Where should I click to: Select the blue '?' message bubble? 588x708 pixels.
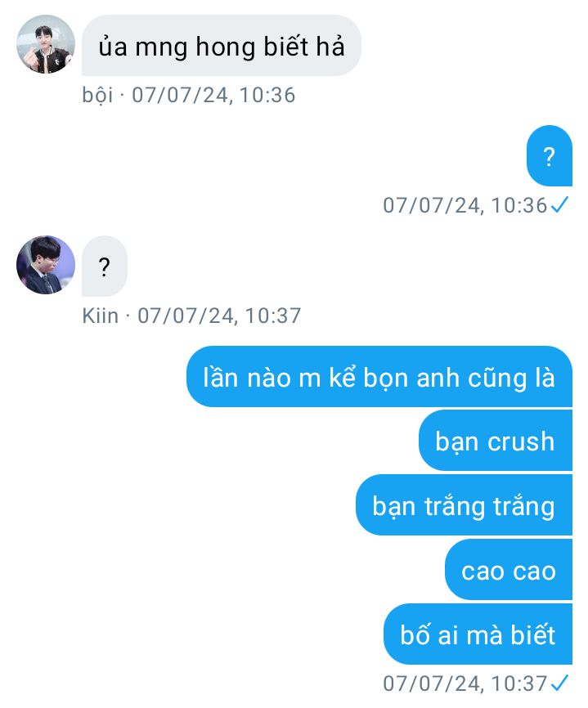[550, 156]
